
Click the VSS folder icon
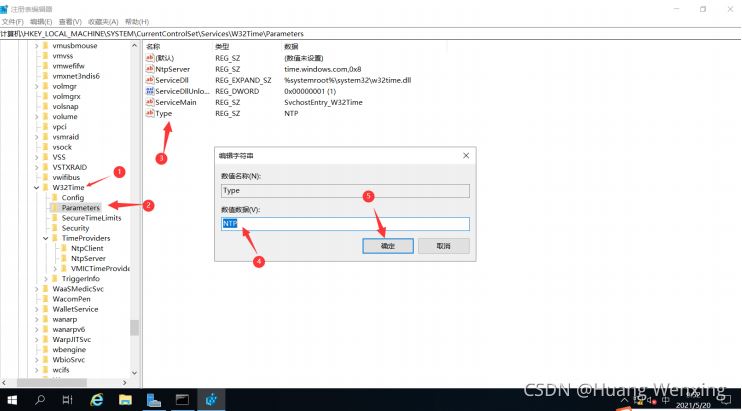pyautogui.click(x=45, y=157)
